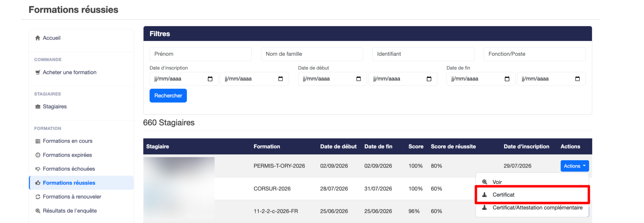The width and height of the screenshot is (644, 223).
Task: Click the clock icon for Formations expirées
Action: click(x=38, y=155)
